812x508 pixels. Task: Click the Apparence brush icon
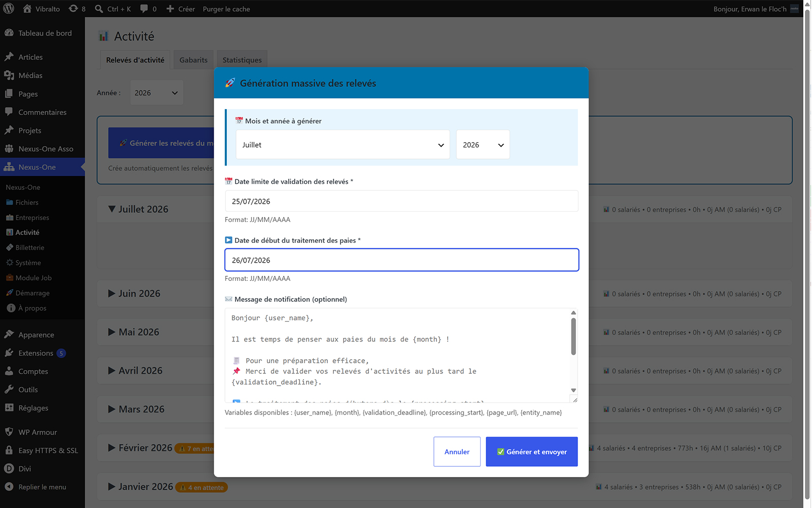click(9, 335)
